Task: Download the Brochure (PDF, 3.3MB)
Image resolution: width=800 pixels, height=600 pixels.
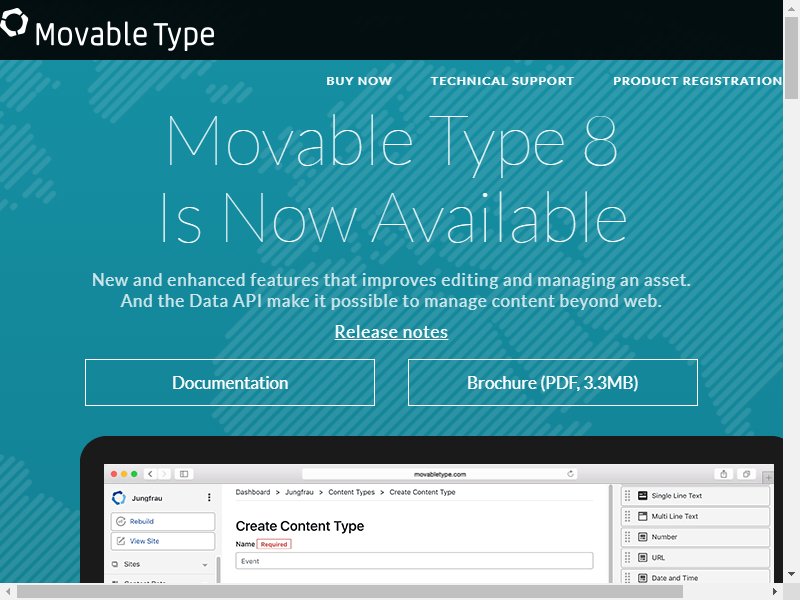Action: tap(553, 383)
